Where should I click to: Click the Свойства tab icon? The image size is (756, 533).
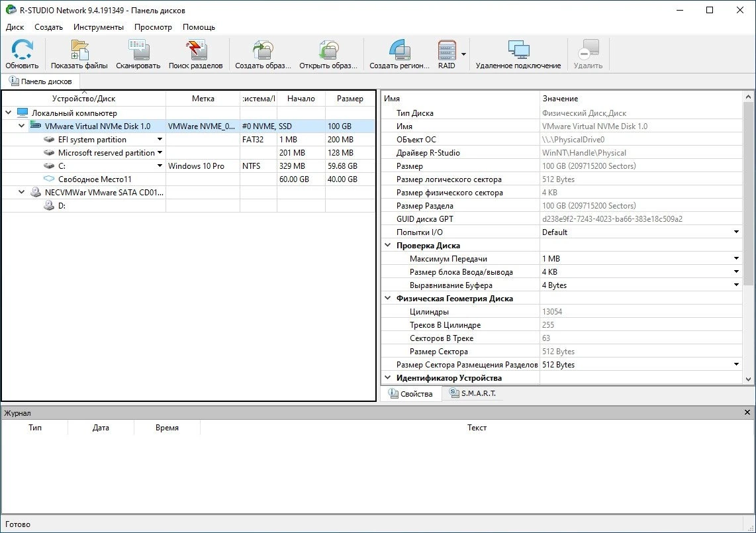(x=393, y=393)
